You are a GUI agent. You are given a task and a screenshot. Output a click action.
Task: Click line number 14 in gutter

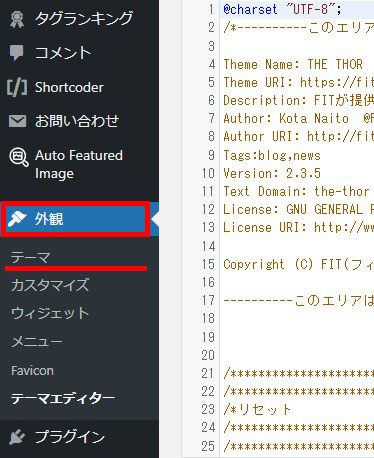tap(208, 246)
